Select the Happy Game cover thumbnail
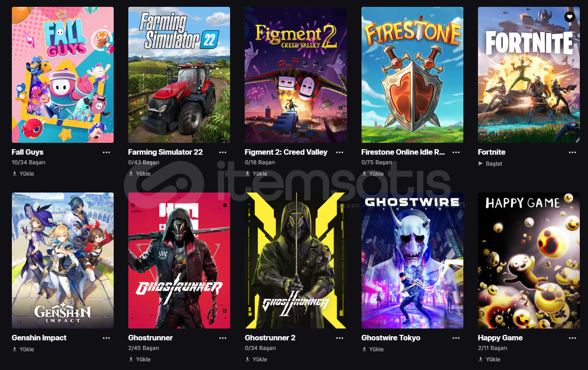 click(x=529, y=261)
